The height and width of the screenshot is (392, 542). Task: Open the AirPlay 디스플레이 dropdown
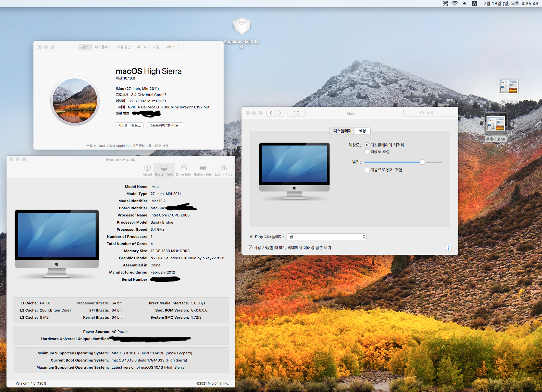click(x=326, y=237)
